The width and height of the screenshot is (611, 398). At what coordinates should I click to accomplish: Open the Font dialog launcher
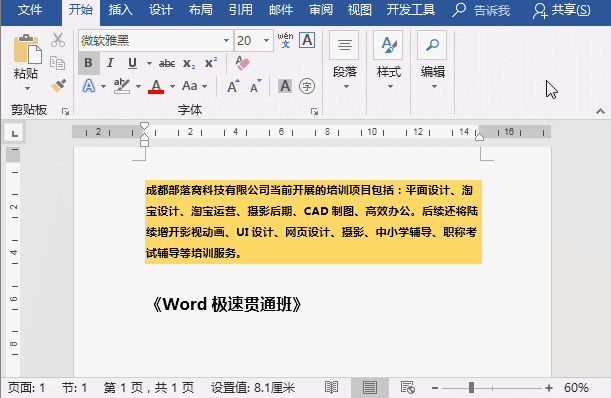click(x=314, y=112)
